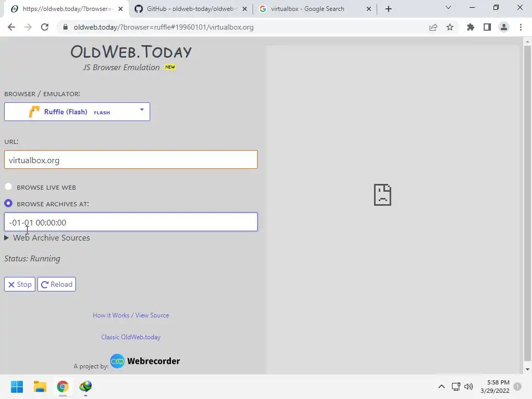Click the globe download manager taskbar icon
The height and width of the screenshot is (399, 532).
click(86, 387)
